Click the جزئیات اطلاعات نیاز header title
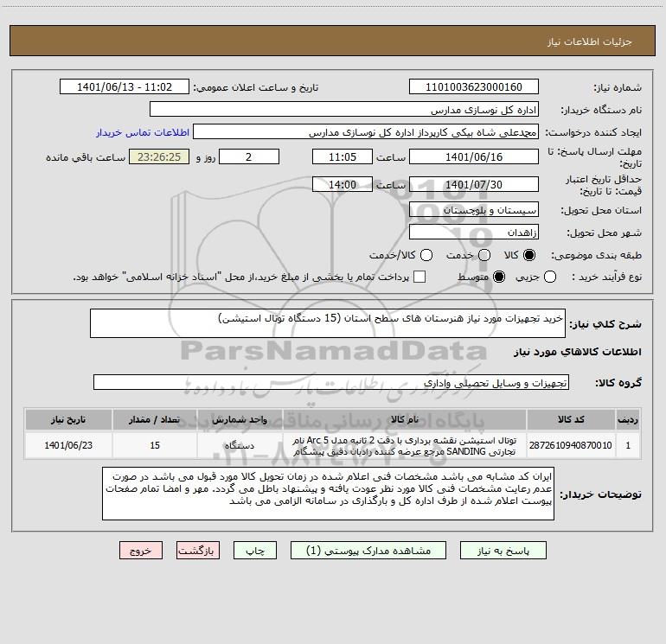 (x=589, y=41)
